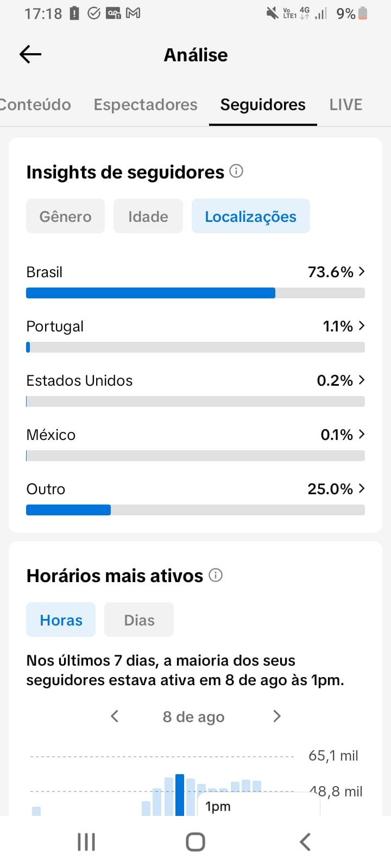Viewport: 391px width, 868px height.
Task: Click the Brasil blue progress bar
Action: click(x=150, y=293)
